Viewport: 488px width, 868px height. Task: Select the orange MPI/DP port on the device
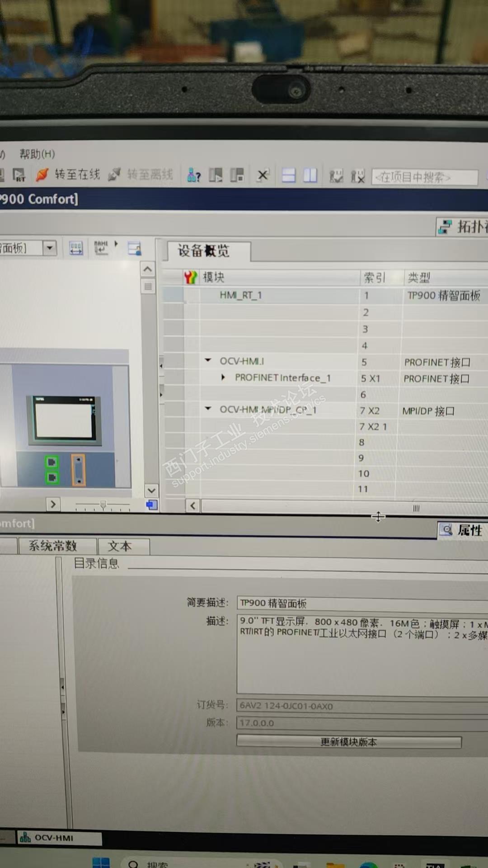78,470
